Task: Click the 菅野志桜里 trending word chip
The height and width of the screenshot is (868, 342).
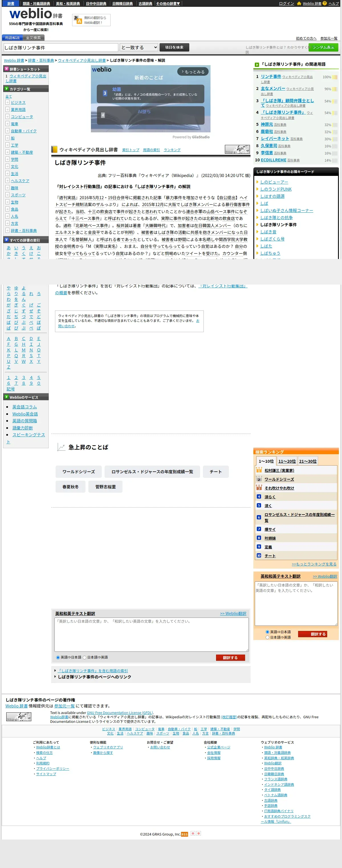Action: (105, 487)
